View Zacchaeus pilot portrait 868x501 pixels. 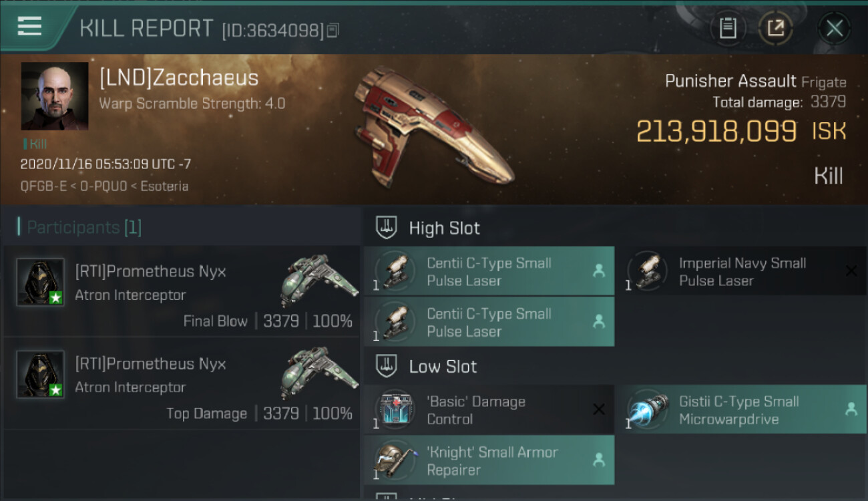point(55,96)
